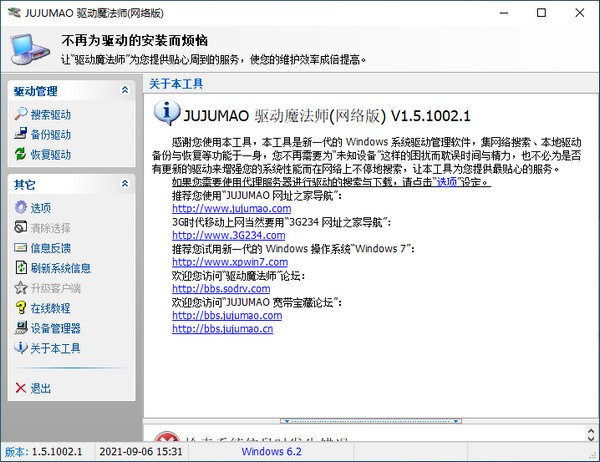Click 退出 to exit the program
600x462 pixels.
pyautogui.click(x=41, y=389)
